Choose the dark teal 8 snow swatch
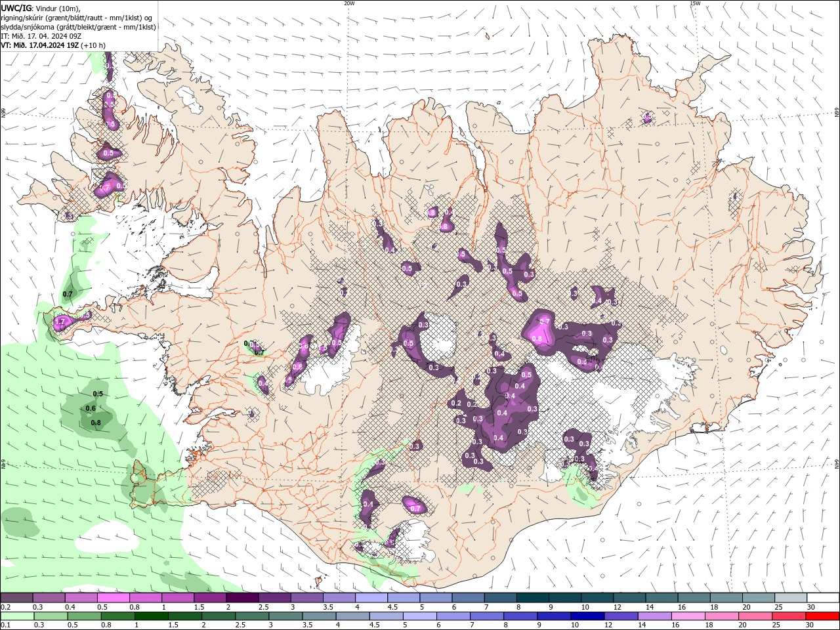 tap(532, 598)
